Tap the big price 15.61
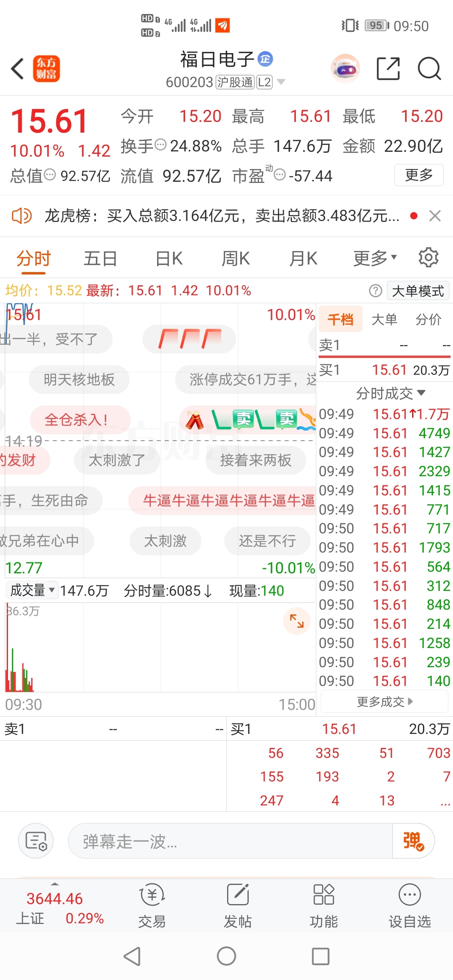This screenshot has width=453, height=980. coord(49,121)
